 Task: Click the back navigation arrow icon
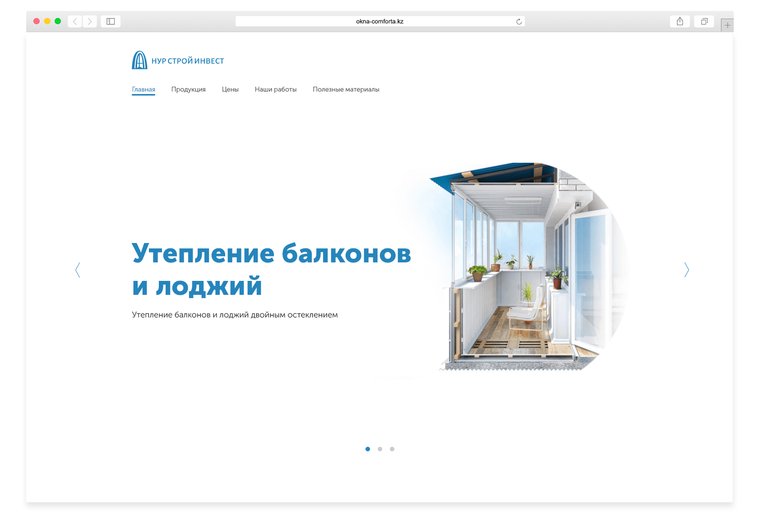click(74, 21)
